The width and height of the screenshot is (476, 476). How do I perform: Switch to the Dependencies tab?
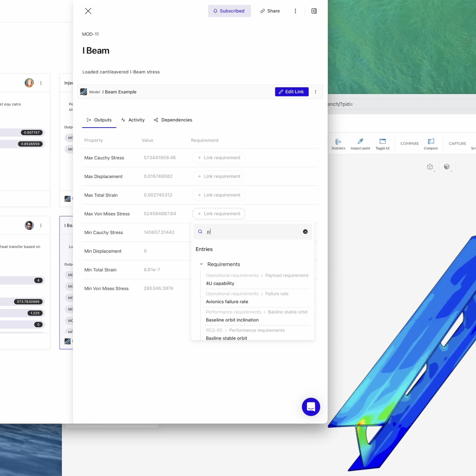(x=177, y=120)
